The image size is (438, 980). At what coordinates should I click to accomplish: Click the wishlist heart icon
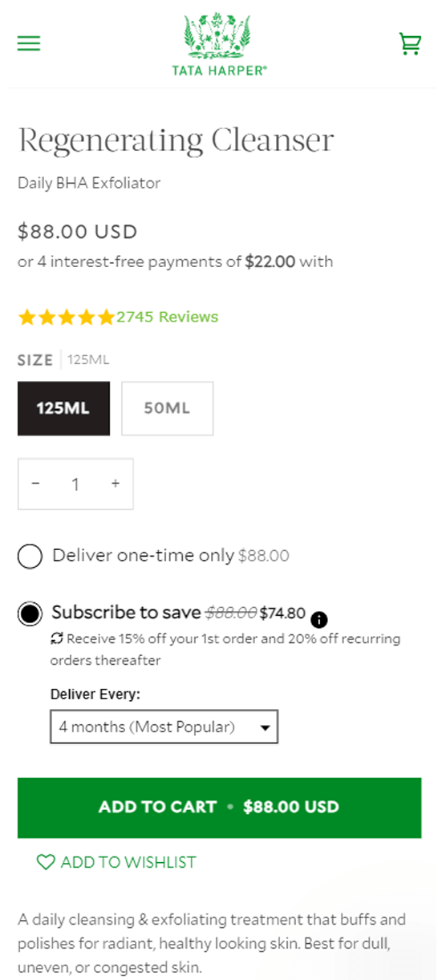click(x=46, y=862)
